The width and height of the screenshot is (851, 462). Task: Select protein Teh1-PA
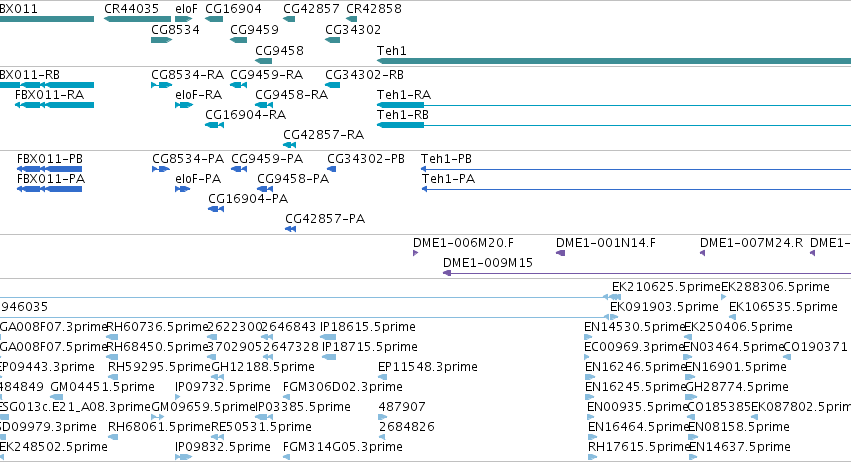448,179
